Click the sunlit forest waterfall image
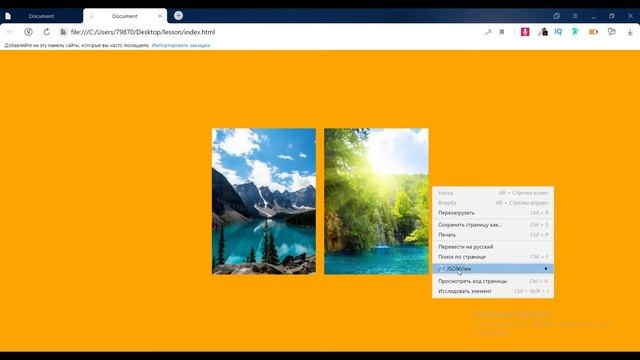This screenshot has height=360, width=640. click(x=376, y=201)
